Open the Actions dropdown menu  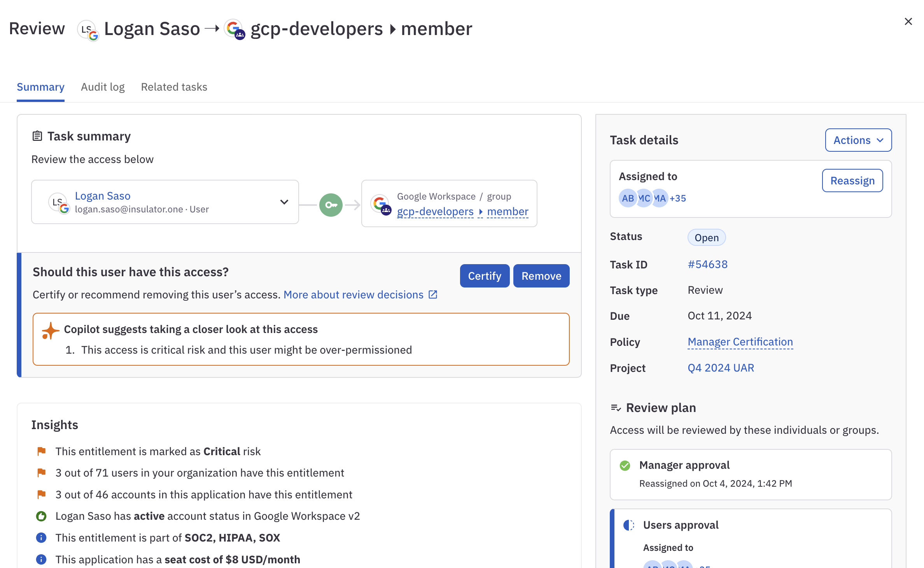click(x=858, y=139)
